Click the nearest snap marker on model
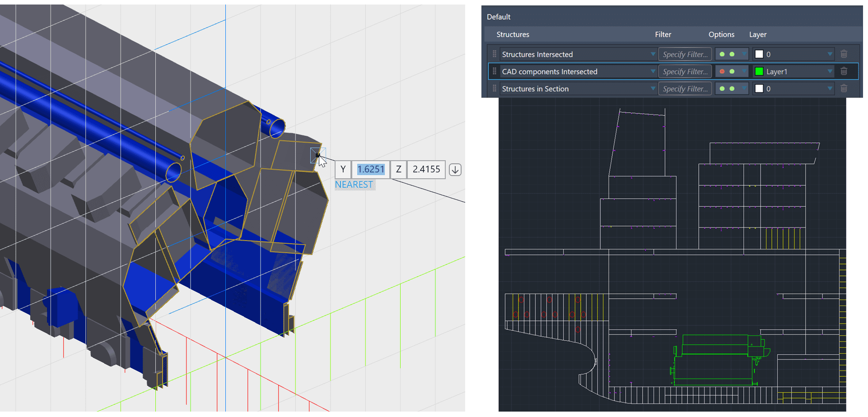 318,155
